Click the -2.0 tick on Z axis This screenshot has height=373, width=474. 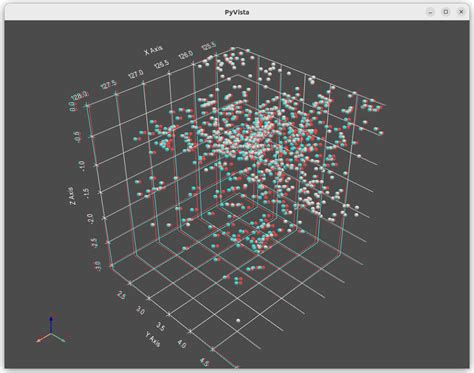(x=90, y=219)
